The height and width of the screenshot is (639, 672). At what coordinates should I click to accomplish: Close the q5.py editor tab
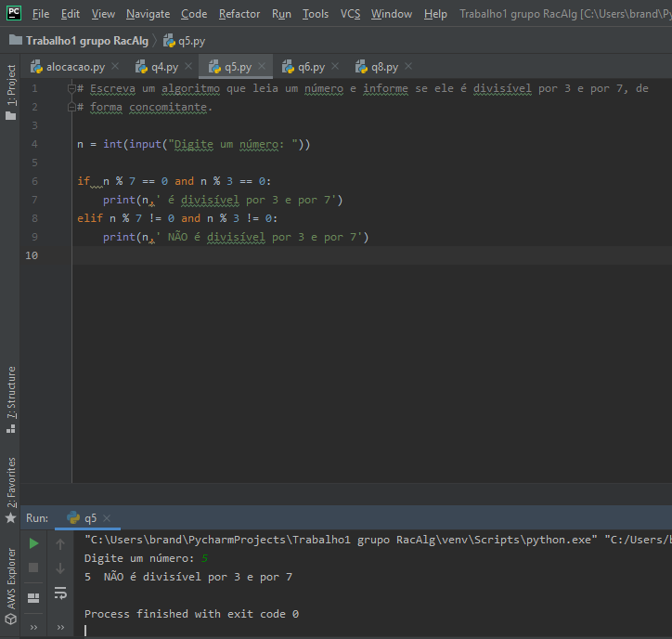click(x=262, y=66)
